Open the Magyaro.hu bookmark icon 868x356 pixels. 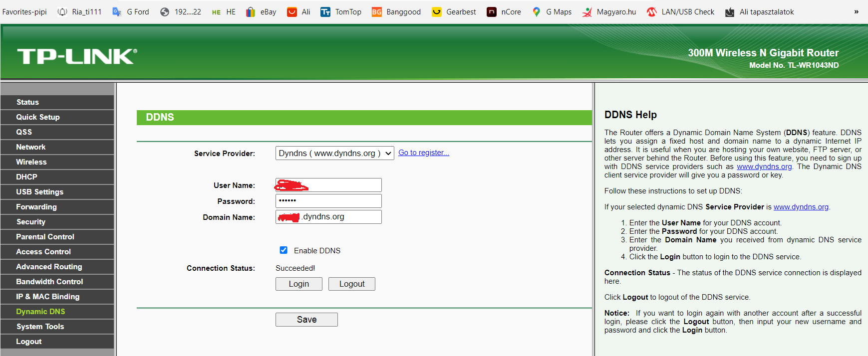(x=587, y=12)
